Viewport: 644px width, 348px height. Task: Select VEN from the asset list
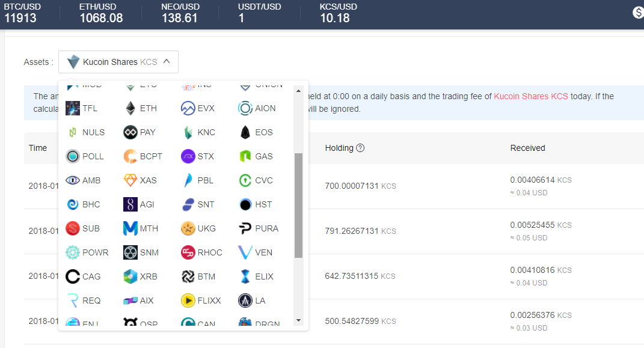255,252
